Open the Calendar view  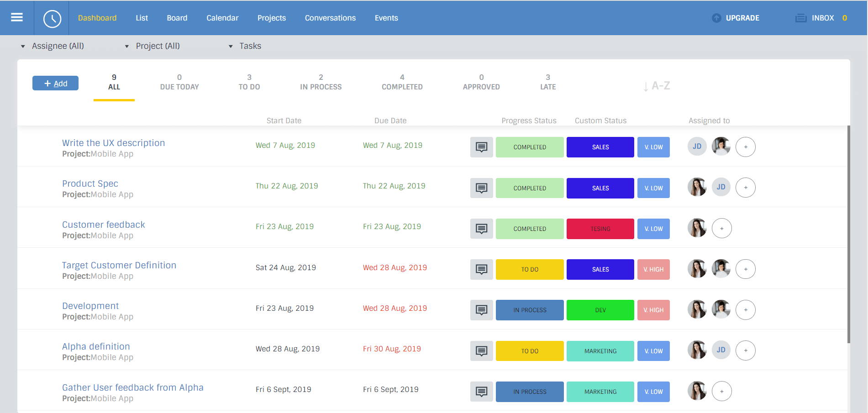point(222,18)
